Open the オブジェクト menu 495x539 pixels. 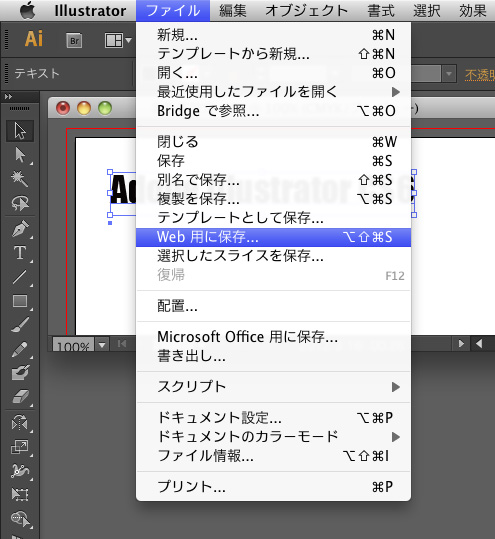(x=307, y=11)
